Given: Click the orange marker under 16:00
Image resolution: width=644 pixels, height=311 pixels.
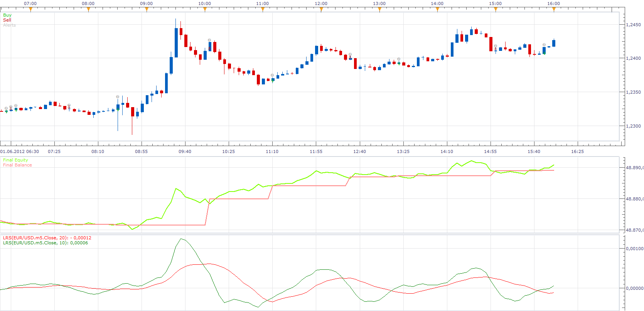Looking at the screenshot, I should pos(554,10).
